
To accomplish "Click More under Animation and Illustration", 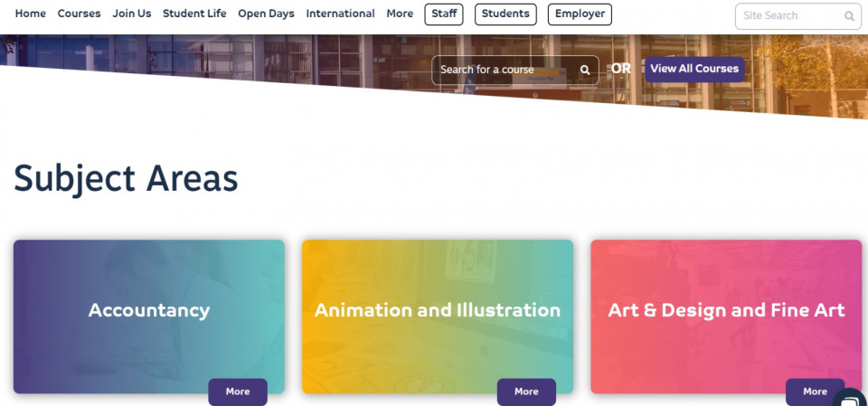I will tap(526, 392).
